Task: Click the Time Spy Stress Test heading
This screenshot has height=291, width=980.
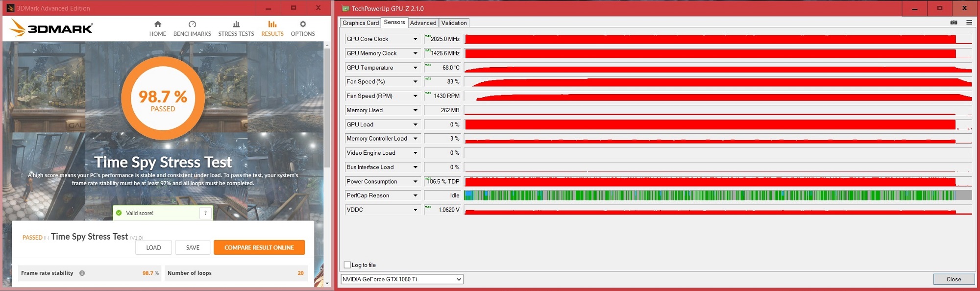Action: pos(163,162)
